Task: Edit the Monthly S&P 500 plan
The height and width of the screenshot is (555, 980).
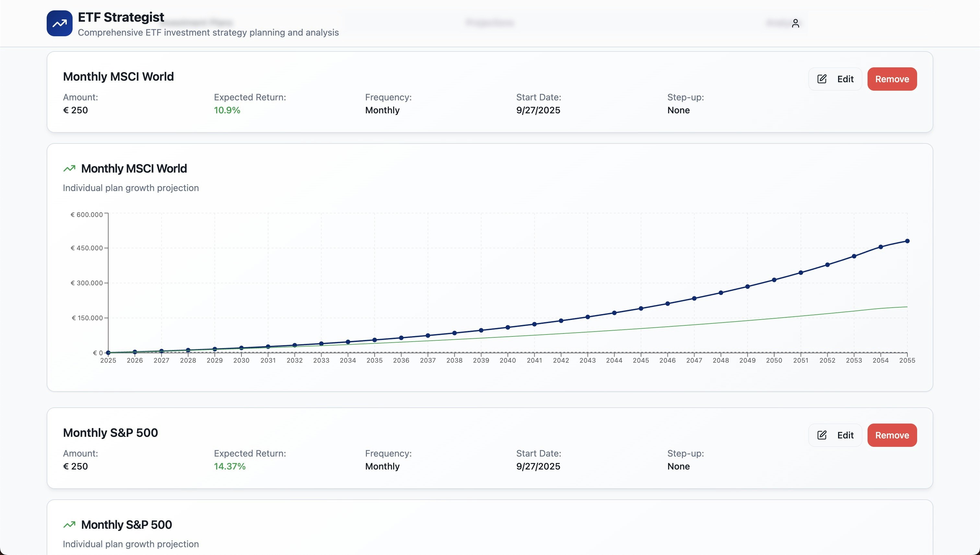Action: click(835, 435)
